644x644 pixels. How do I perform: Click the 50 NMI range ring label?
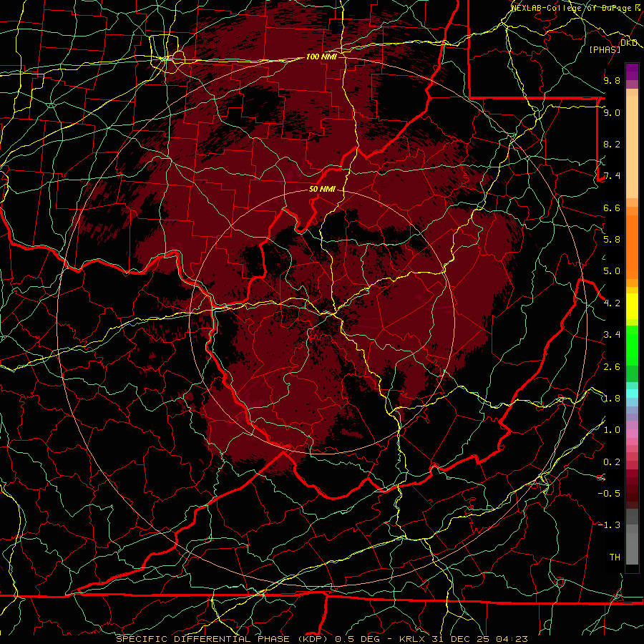pyautogui.click(x=322, y=189)
